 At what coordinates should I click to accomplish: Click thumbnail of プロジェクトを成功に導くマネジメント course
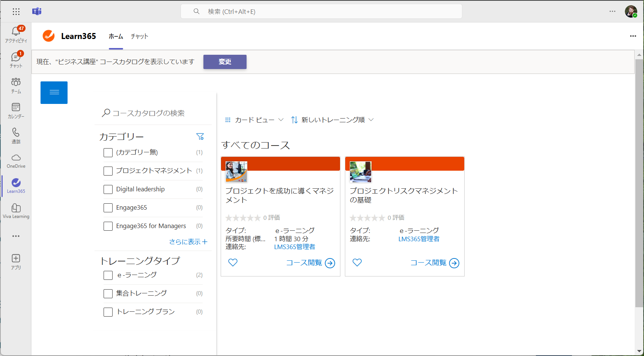[236, 172]
